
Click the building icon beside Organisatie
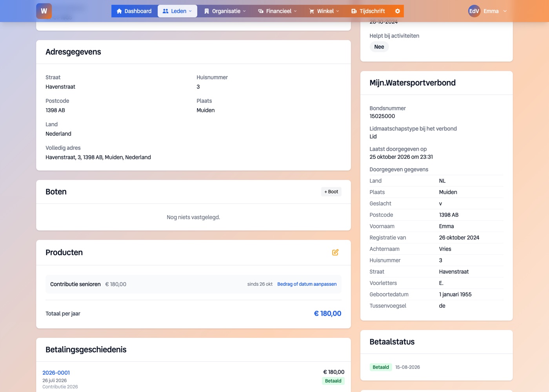click(x=207, y=11)
